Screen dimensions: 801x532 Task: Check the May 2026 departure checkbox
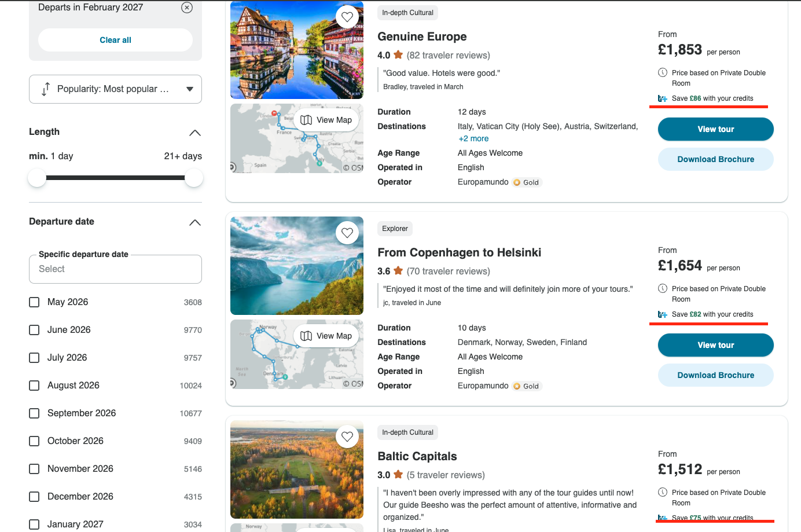click(x=34, y=302)
